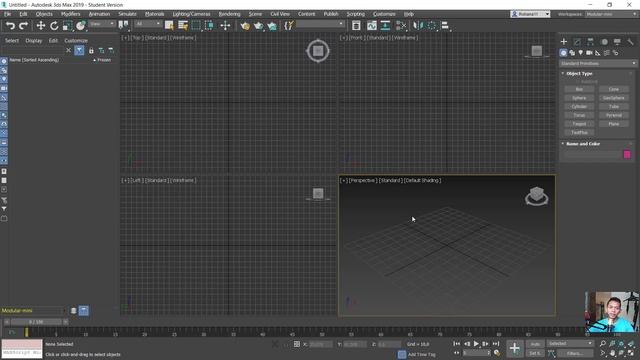Click the Render Production teapot icon

click(x=272, y=26)
